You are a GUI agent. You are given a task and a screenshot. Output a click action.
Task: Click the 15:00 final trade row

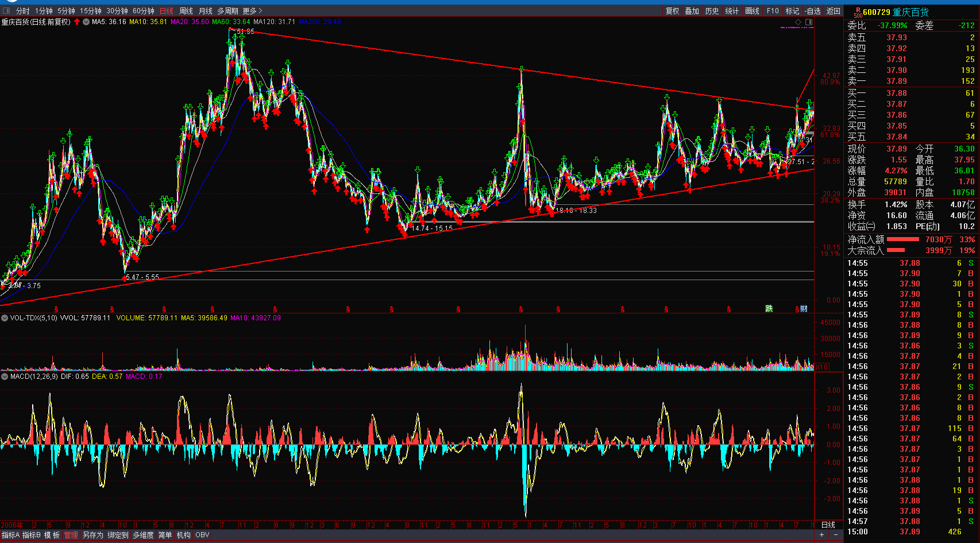click(x=912, y=532)
